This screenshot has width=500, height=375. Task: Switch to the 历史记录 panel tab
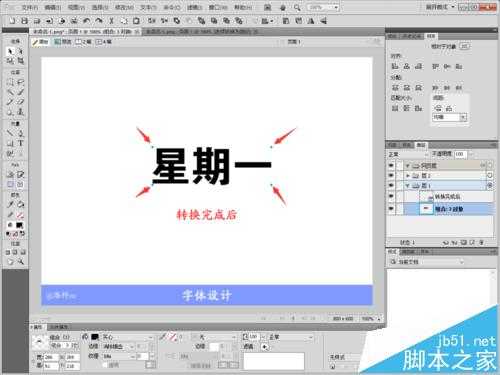pyautogui.click(x=411, y=36)
